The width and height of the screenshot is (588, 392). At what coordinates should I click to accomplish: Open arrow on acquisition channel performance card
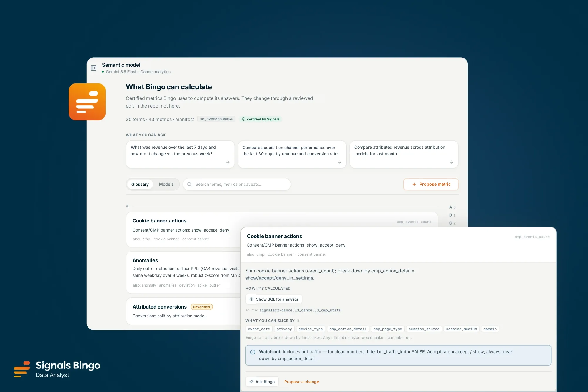340,162
